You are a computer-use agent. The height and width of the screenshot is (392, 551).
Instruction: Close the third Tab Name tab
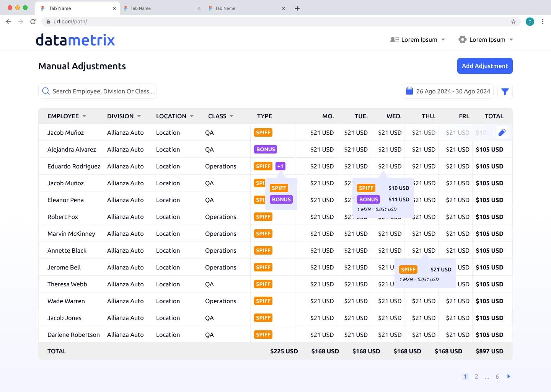[x=284, y=8]
